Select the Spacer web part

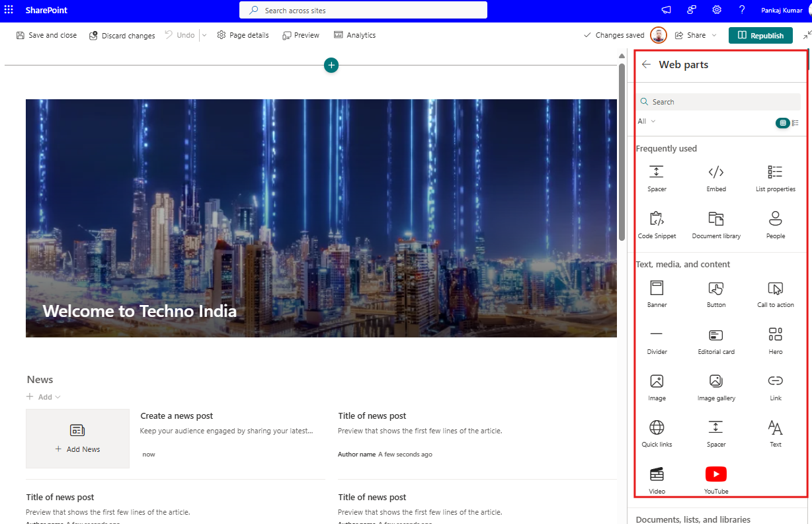656,177
